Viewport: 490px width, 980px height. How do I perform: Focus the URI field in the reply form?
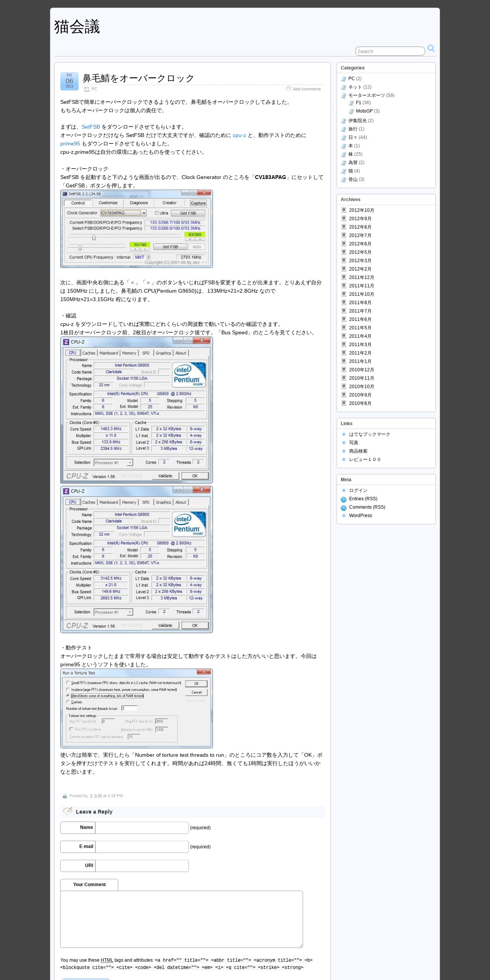point(142,866)
